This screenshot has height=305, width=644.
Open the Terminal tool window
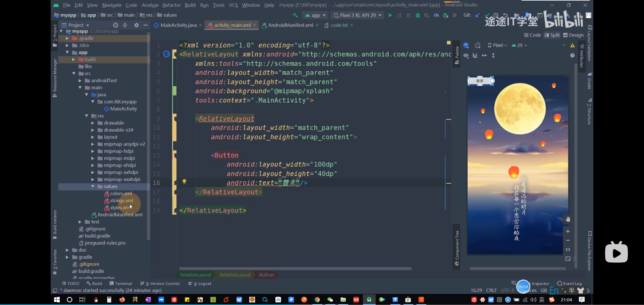coord(121,284)
